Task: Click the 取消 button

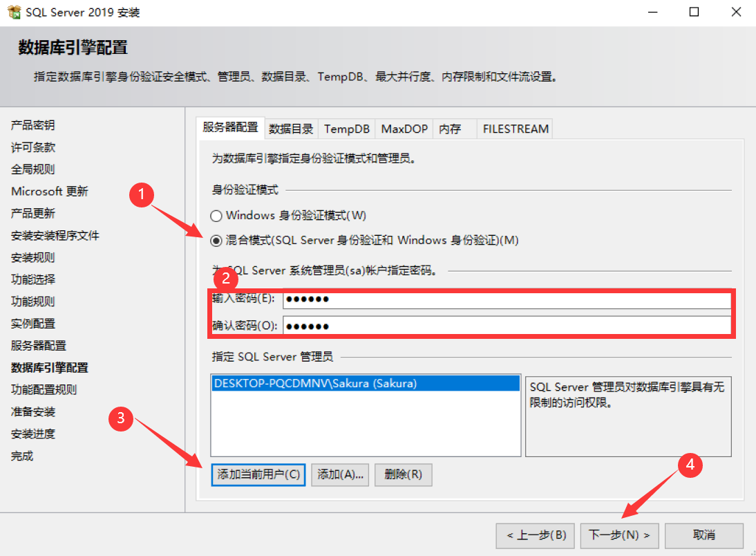Action: pyautogui.click(x=704, y=535)
